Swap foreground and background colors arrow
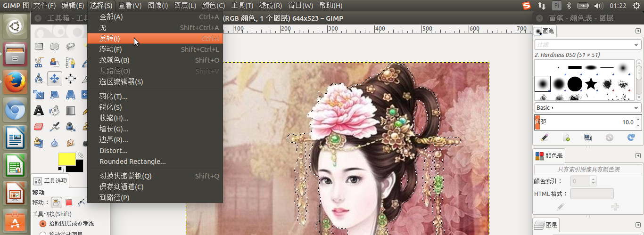 (80, 155)
